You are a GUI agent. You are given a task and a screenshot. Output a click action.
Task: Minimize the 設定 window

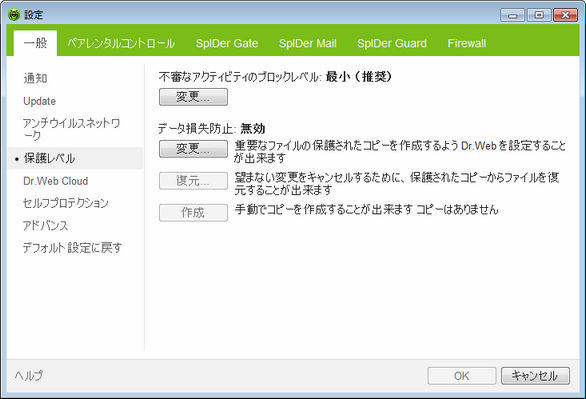click(513, 15)
